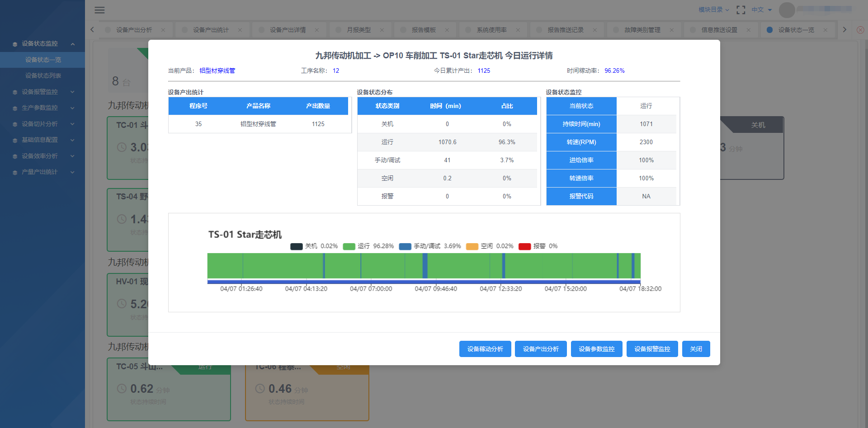Close the 设备状态一览 tab

coord(826,30)
